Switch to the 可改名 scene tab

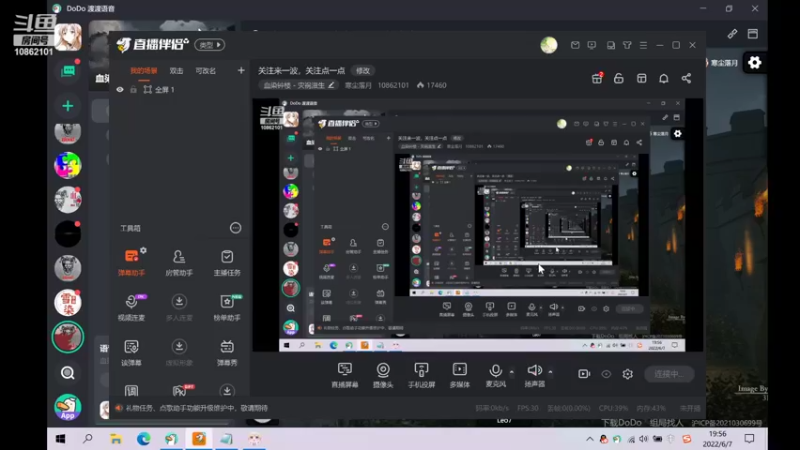[x=206, y=71]
